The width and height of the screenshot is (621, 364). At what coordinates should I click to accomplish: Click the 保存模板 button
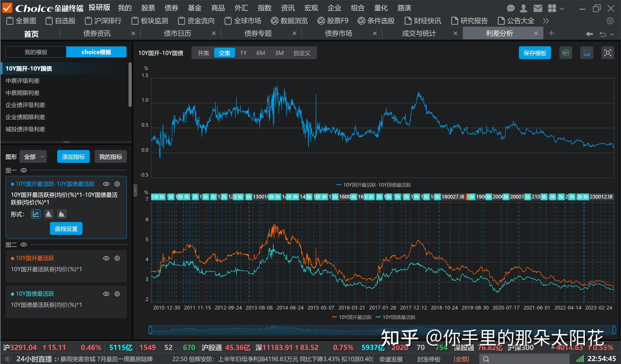point(535,53)
